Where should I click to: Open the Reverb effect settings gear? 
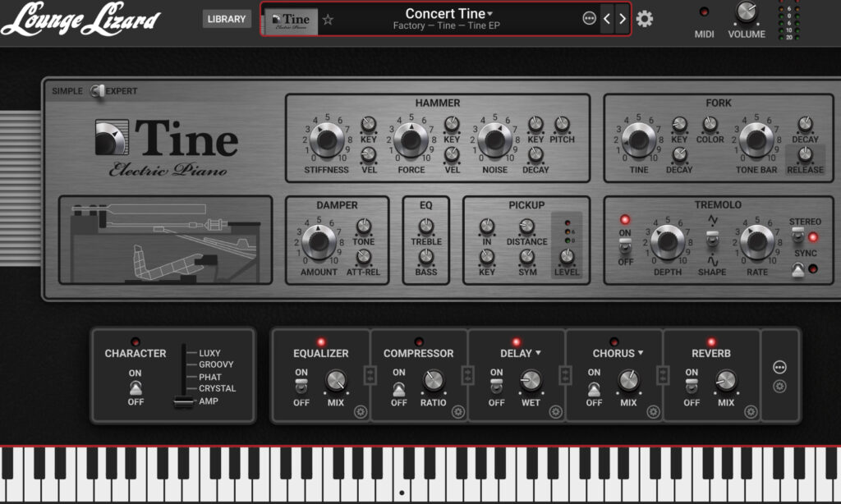coord(749,413)
